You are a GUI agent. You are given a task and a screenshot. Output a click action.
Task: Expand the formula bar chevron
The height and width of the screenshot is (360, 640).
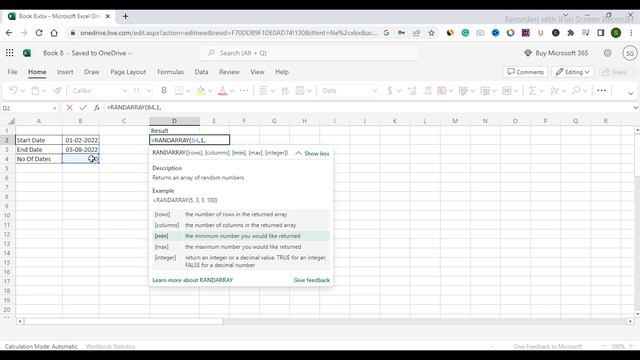coord(636,108)
